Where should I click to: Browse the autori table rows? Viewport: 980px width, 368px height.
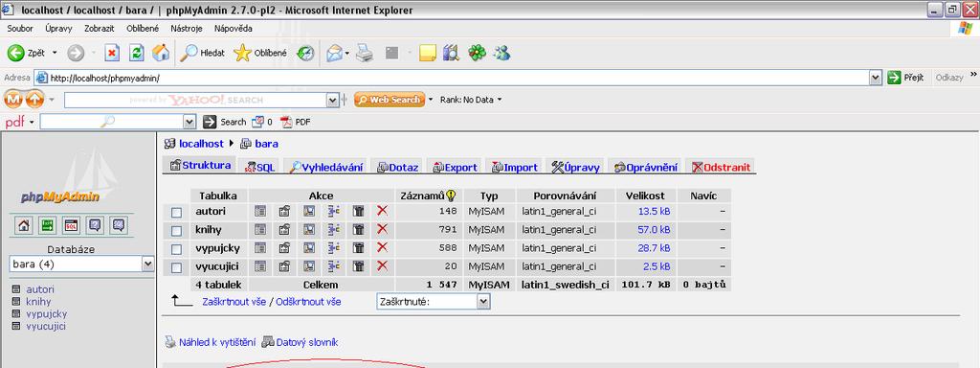(x=260, y=212)
